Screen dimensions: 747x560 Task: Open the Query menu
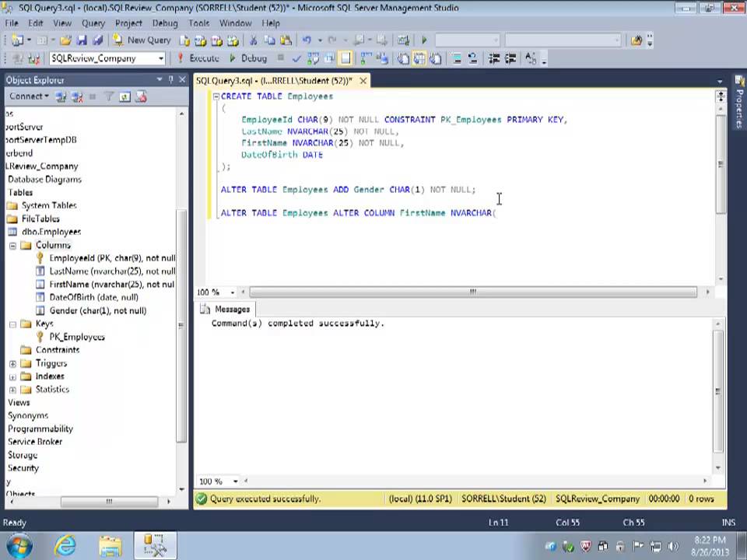point(93,23)
